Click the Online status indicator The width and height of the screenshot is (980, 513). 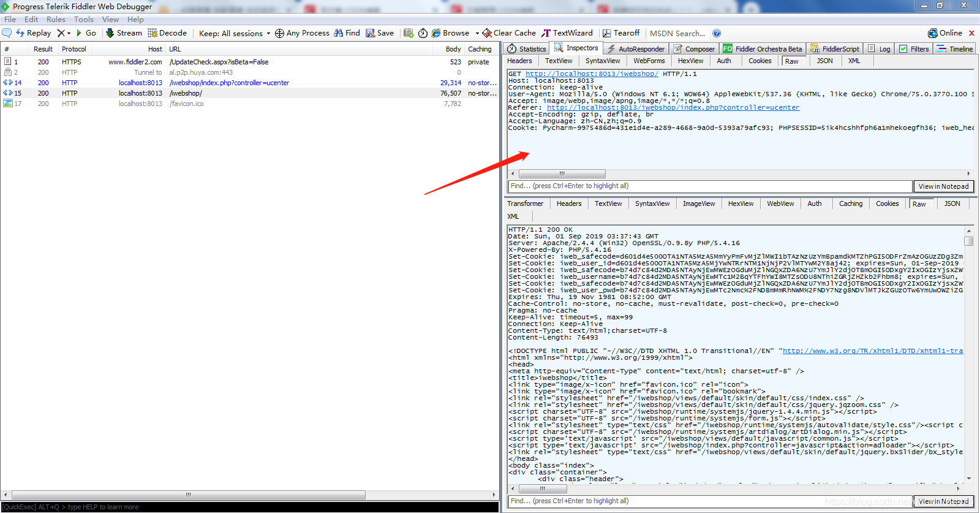coord(945,33)
